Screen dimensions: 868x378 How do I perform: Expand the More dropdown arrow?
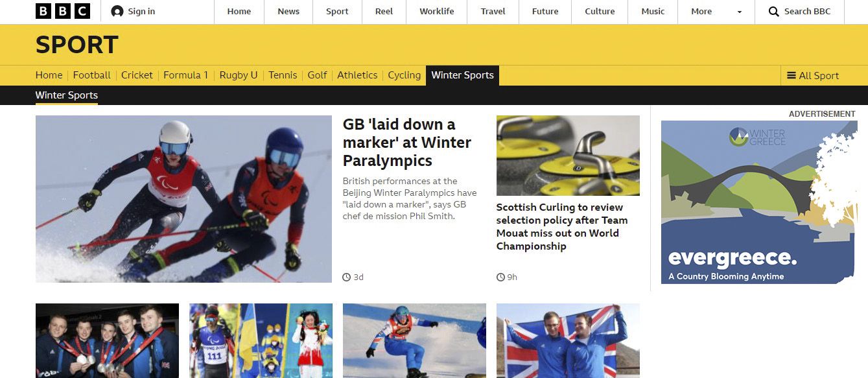(x=740, y=12)
